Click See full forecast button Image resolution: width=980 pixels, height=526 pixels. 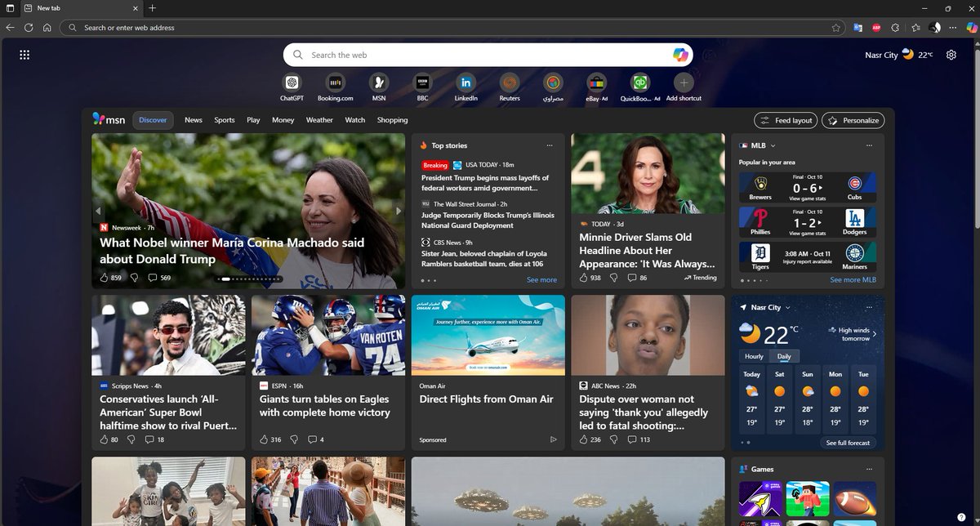coord(849,443)
